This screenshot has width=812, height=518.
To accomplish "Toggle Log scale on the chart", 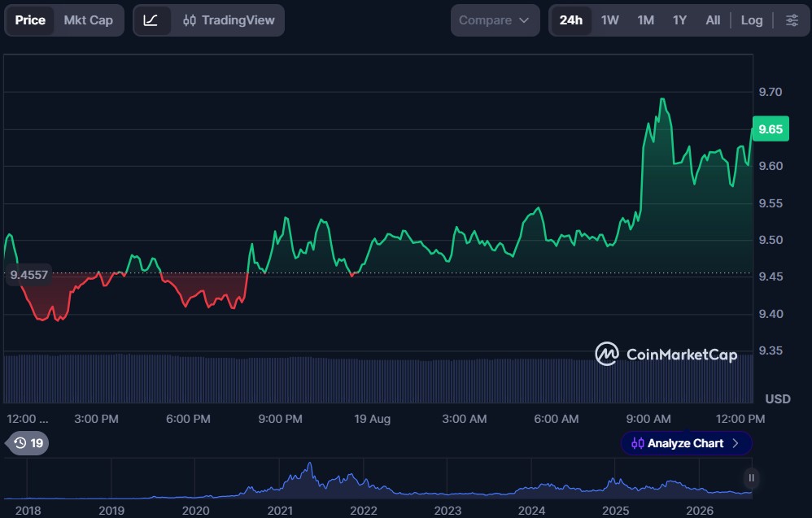I will click(x=752, y=20).
